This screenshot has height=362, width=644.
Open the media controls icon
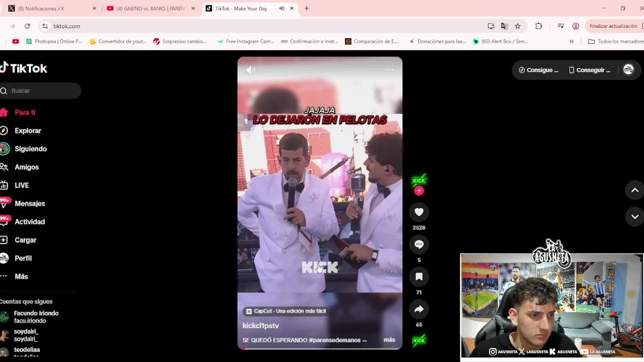(561, 26)
